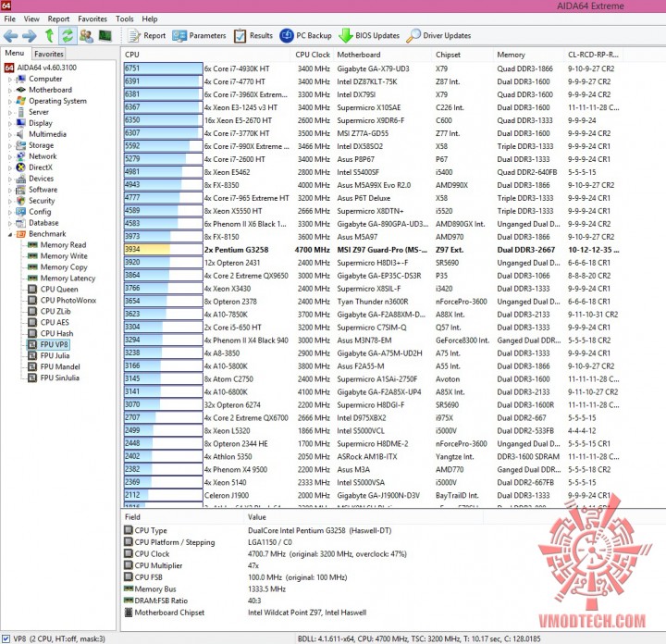Open the Help menu

coord(150,19)
